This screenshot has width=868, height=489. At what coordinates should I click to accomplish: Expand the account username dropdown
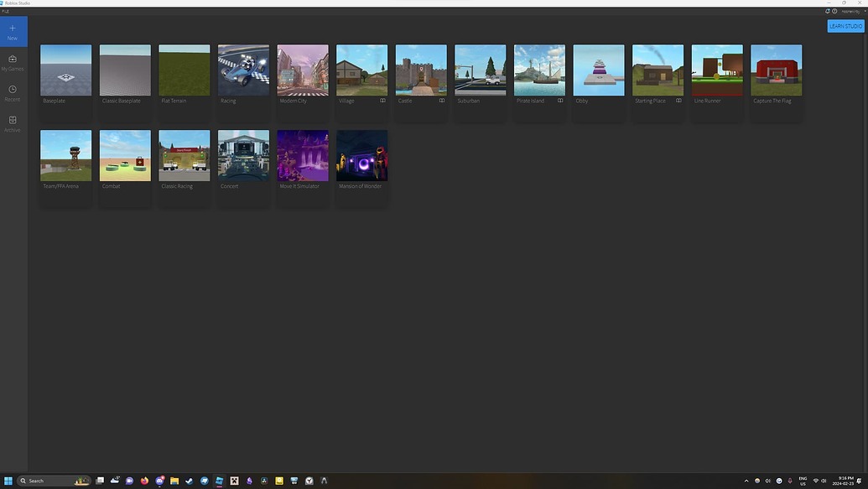(853, 11)
